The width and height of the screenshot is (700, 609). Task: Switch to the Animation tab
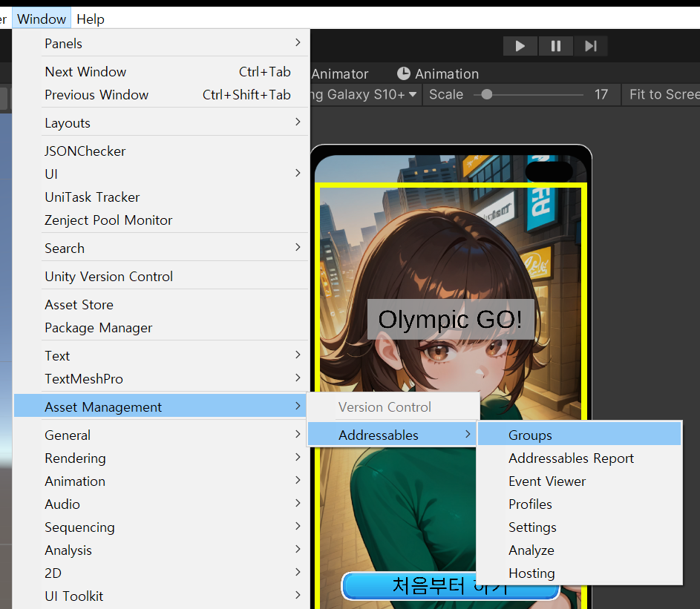point(438,73)
